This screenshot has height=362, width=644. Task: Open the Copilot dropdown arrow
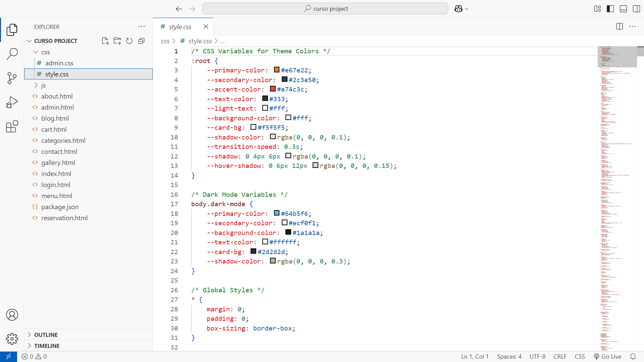[x=467, y=9]
